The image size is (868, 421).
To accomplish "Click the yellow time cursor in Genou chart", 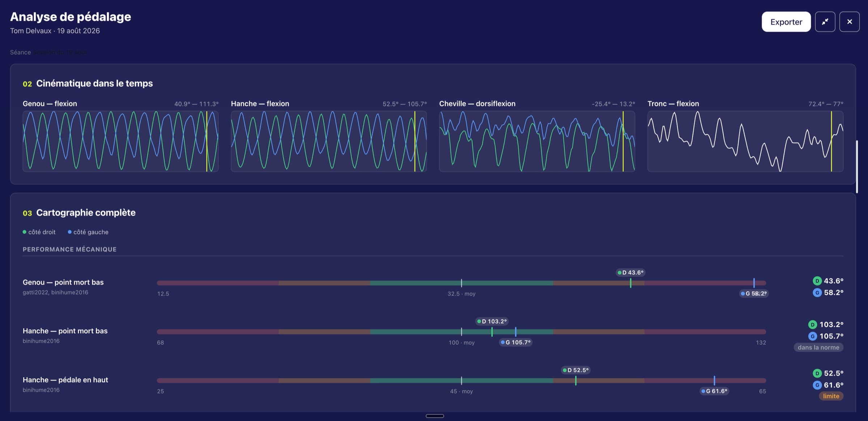I will pyautogui.click(x=207, y=141).
